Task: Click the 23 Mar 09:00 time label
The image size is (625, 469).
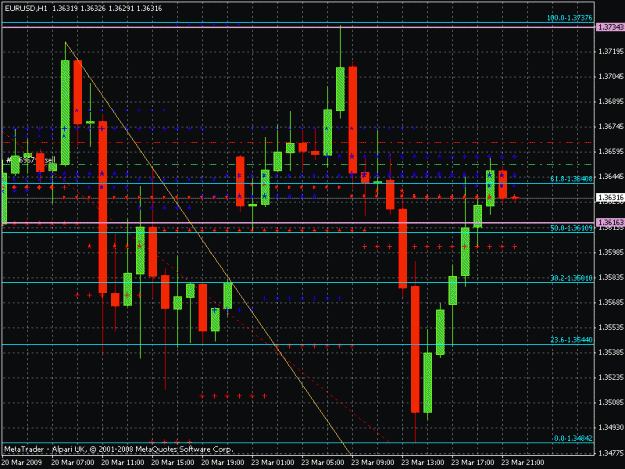Action: (373, 462)
